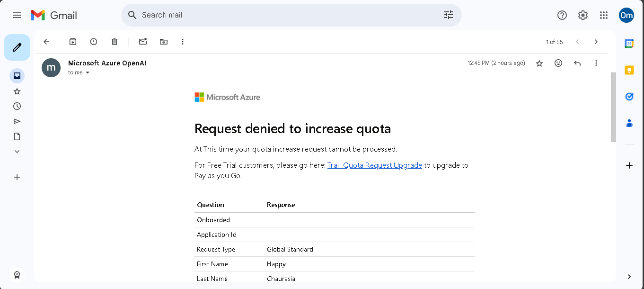Toggle main menu hamburger button
The image size is (644, 289).
pos(17,15)
